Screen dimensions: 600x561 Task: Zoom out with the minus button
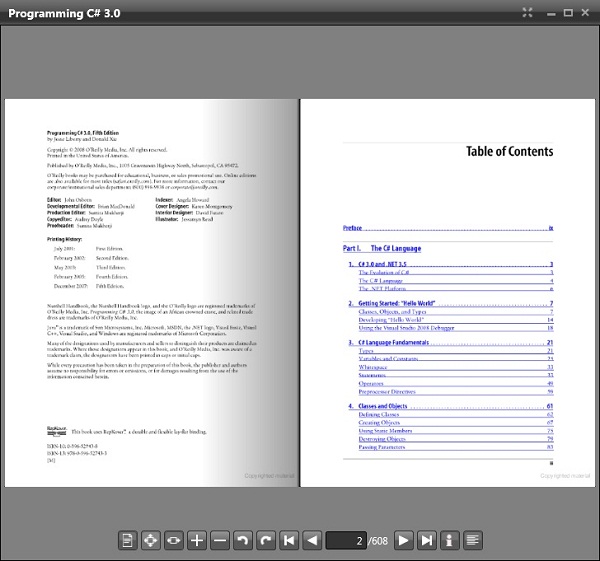220,540
